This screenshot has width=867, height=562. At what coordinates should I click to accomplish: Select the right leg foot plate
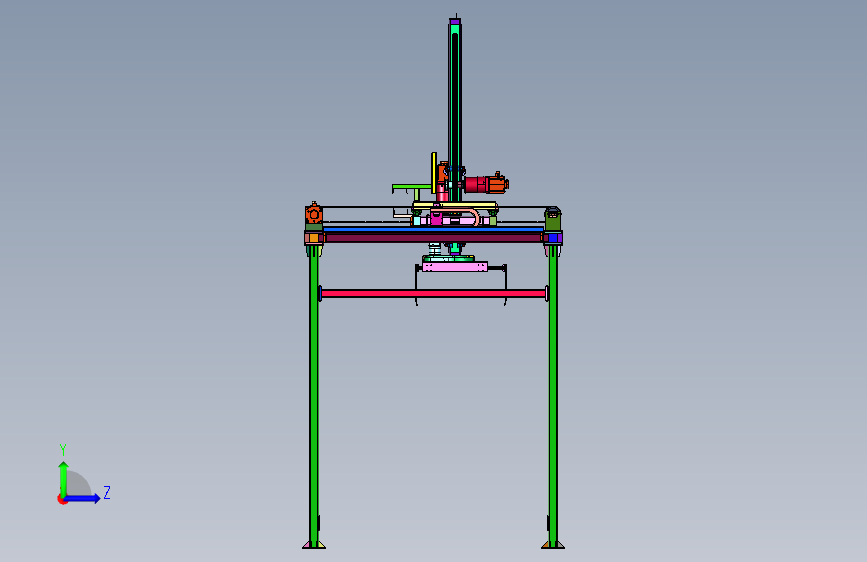point(553,545)
